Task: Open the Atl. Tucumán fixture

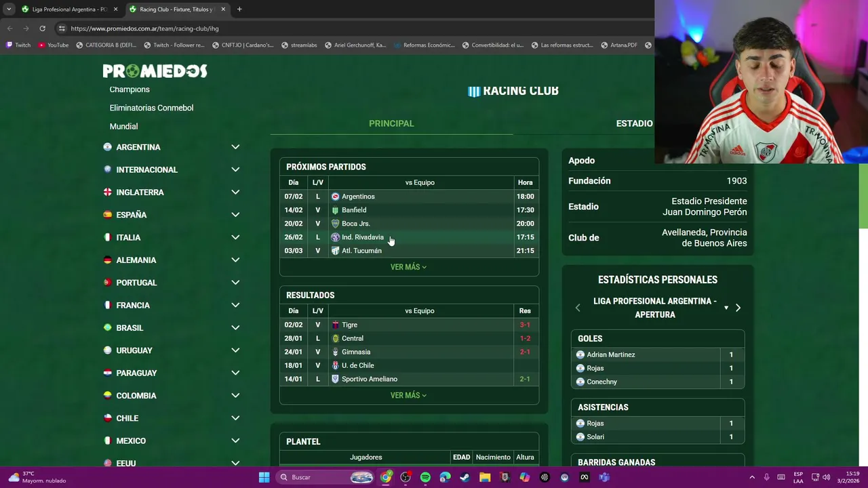Action: (x=409, y=251)
